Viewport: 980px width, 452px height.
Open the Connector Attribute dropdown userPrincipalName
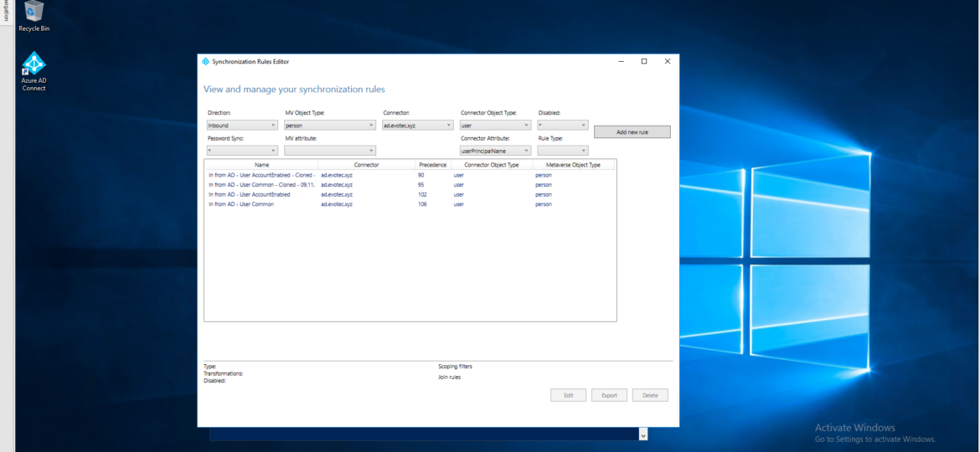[495, 151]
